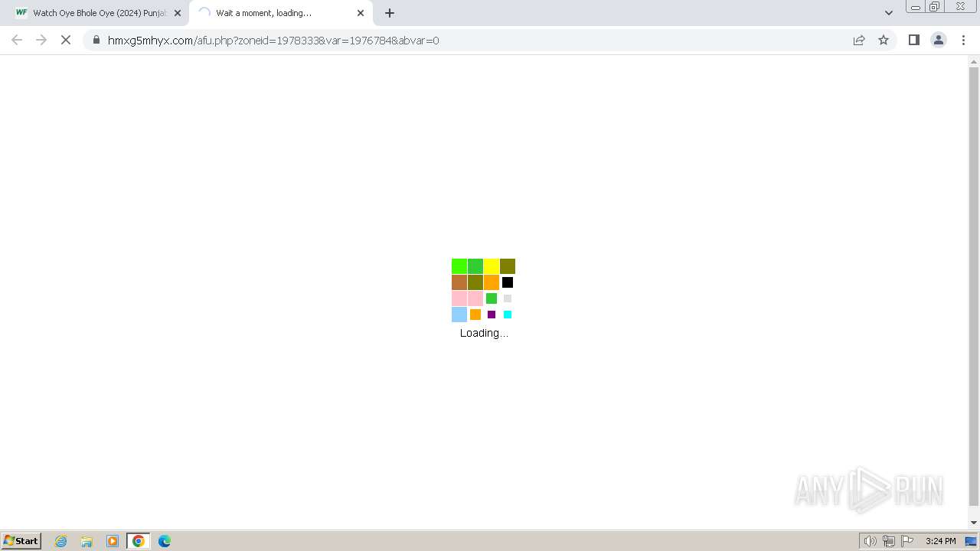Screen dimensions: 980x551
Task: Open the Chrome profile menu
Action: (939, 40)
